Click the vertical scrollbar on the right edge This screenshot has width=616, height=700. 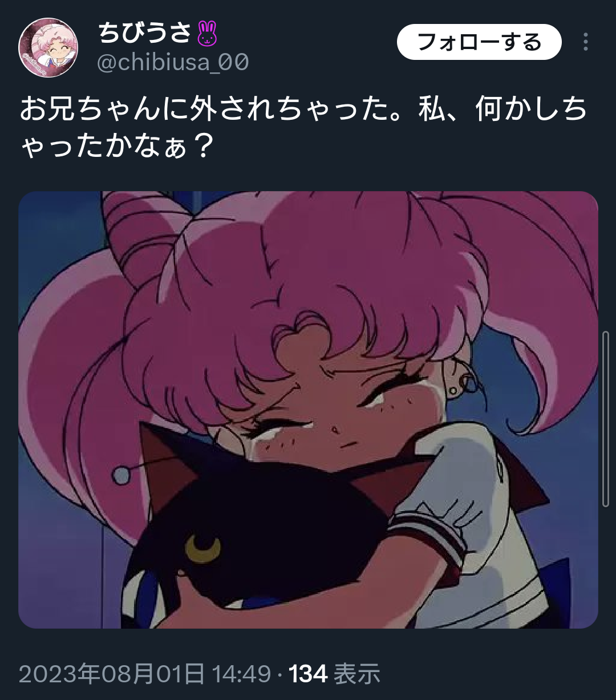click(x=606, y=418)
